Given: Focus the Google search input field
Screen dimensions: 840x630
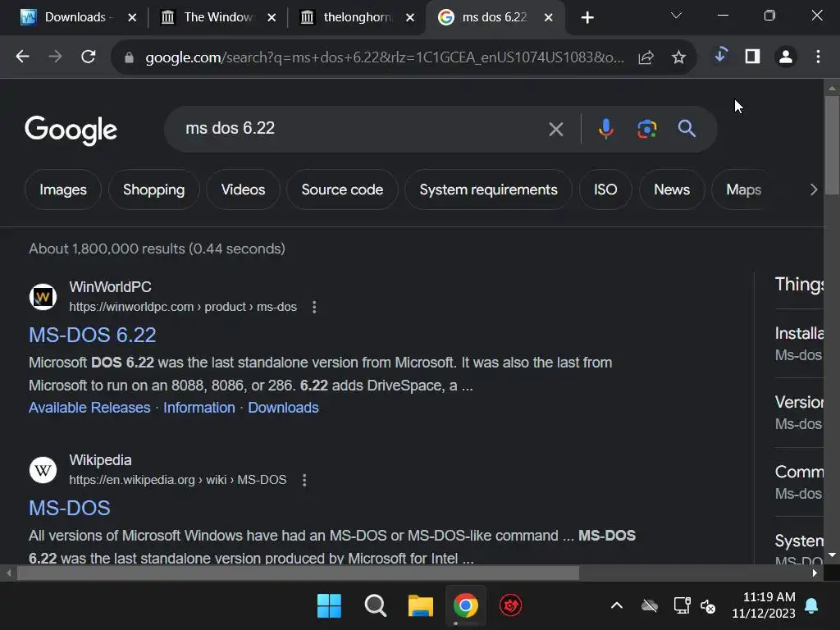Looking at the screenshot, I should click(x=359, y=129).
